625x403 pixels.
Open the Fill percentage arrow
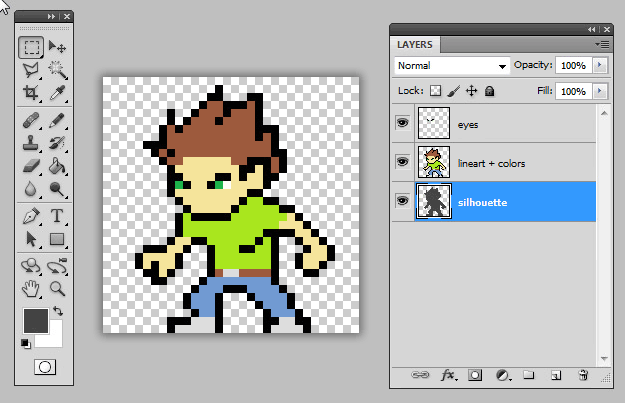pyautogui.click(x=599, y=91)
